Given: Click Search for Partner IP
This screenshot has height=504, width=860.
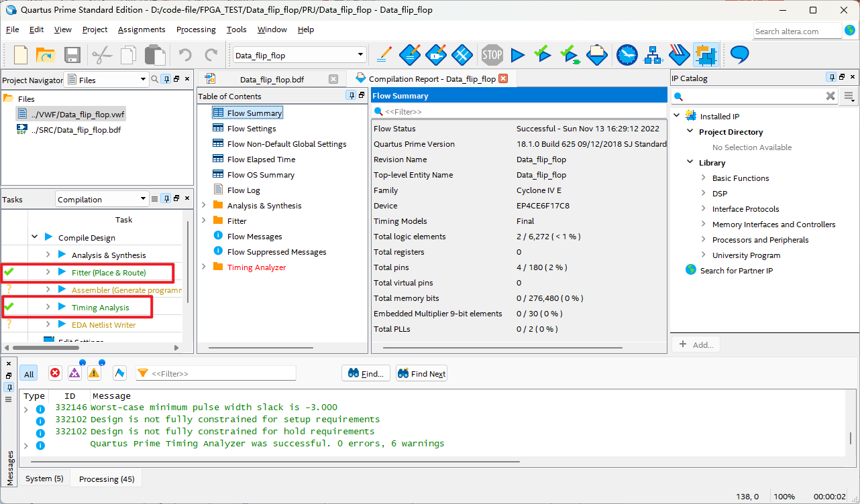Looking at the screenshot, I should (737, 270).
